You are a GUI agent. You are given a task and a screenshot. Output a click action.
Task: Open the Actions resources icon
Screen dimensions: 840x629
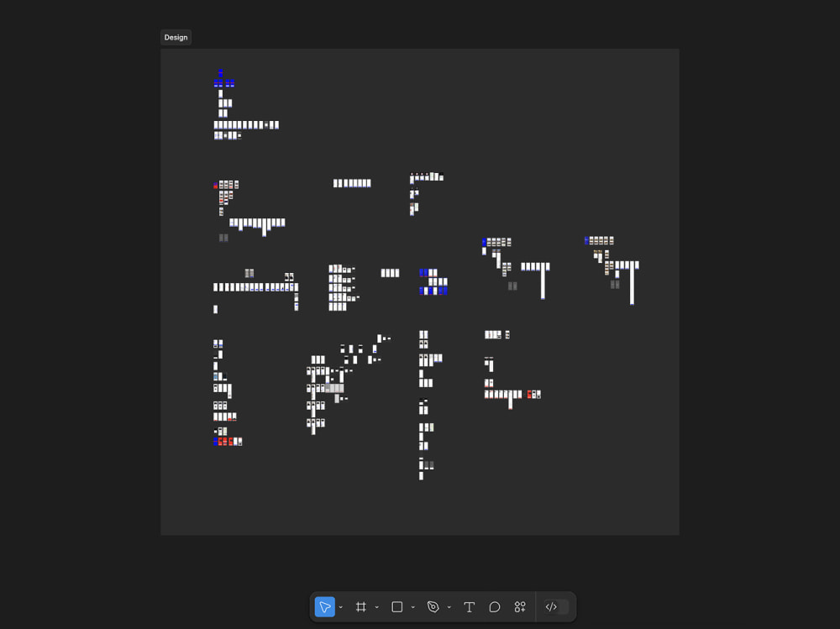520,606
